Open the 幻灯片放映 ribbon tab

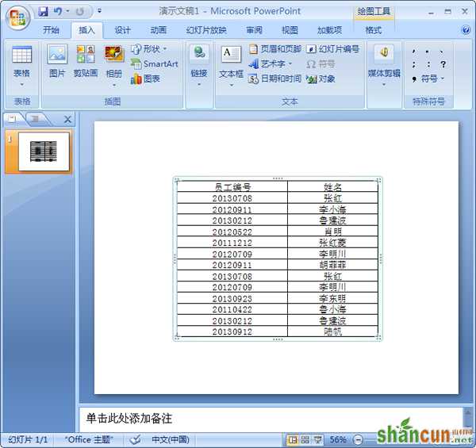(x=206, y=30)
